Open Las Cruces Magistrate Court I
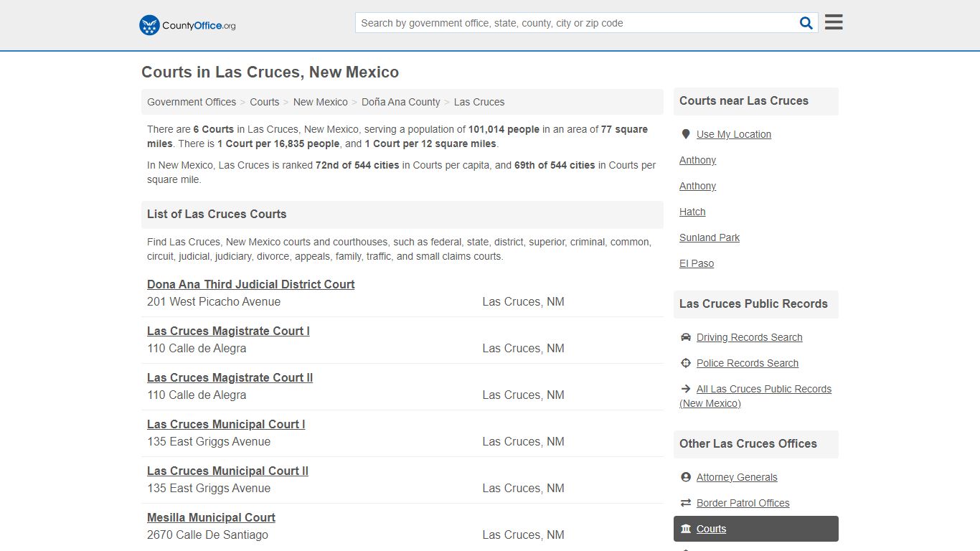This screenshot has height=551, width=980. pos(228,331)
